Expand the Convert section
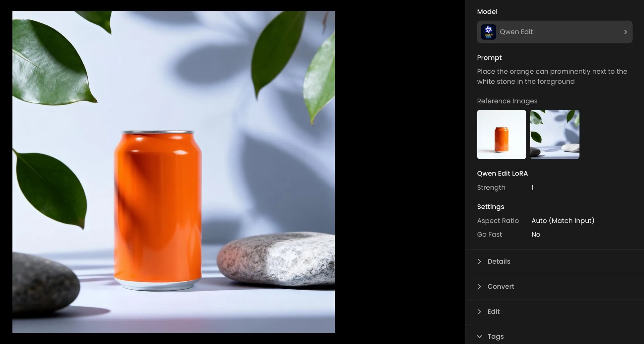Viewport: 644px width, 344px height. 501,287
